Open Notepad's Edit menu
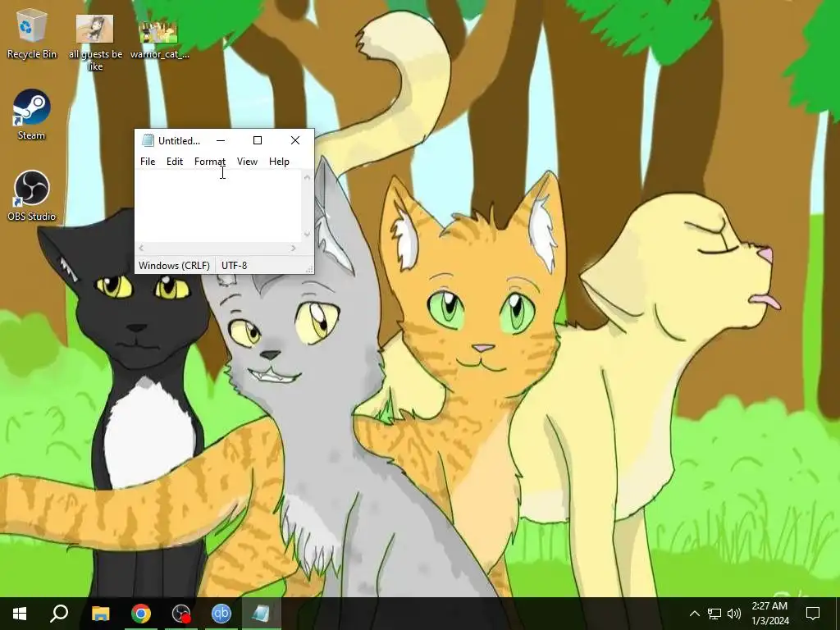Image resolution: width=840 pixels, height=630 pixels. (175, 162)
